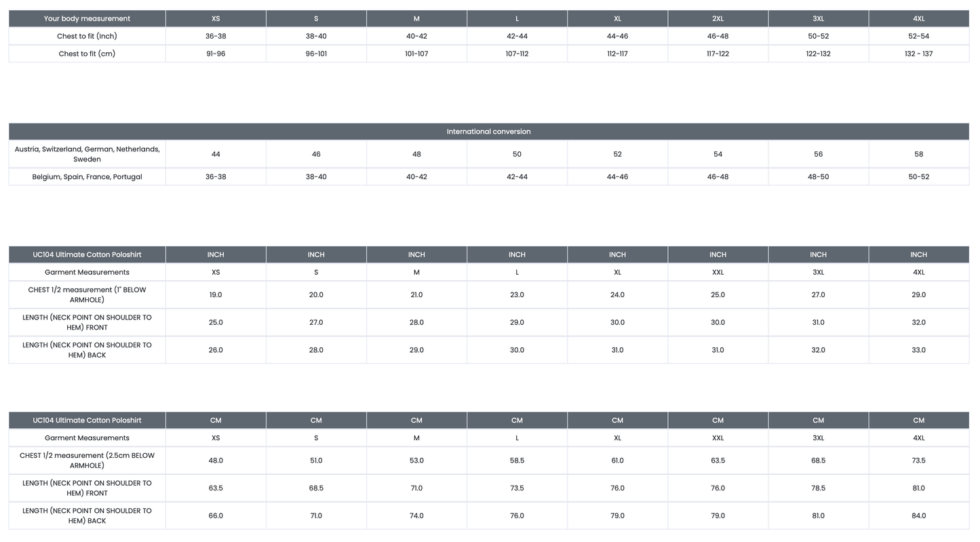Click the "29.0" 4XL chest inch cell
Viewport: 980px width, 542px height.
(918, 295)
